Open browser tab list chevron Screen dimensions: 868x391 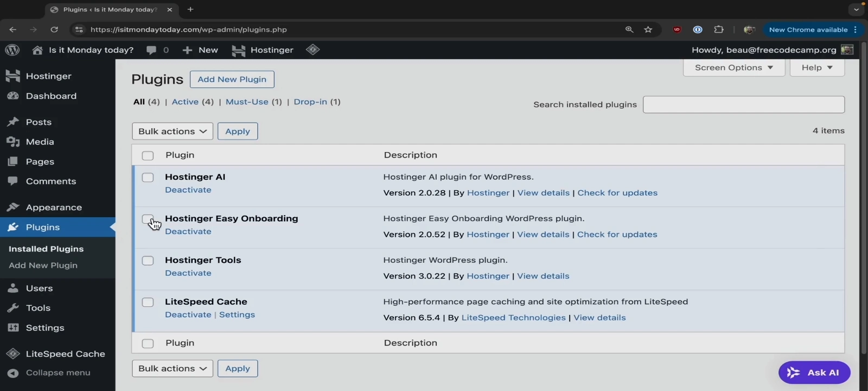(x=856, y=9)
